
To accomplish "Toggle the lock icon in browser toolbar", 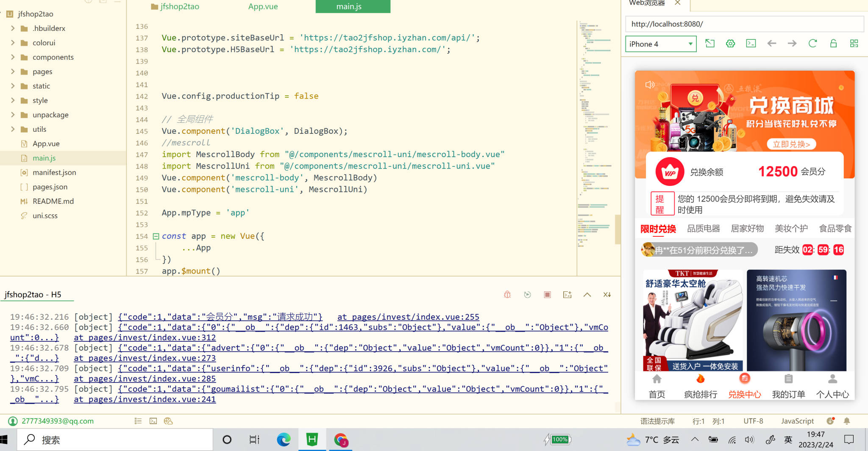I will click(x=833, y=44).
